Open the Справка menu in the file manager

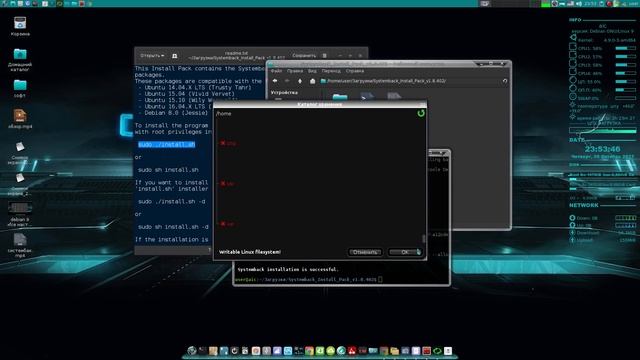[x=355, y=71]
